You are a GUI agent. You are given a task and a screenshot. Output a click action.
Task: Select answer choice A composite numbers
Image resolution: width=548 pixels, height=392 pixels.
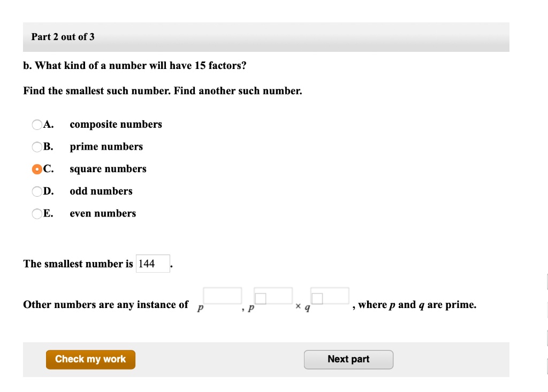(x=37, y=124)
